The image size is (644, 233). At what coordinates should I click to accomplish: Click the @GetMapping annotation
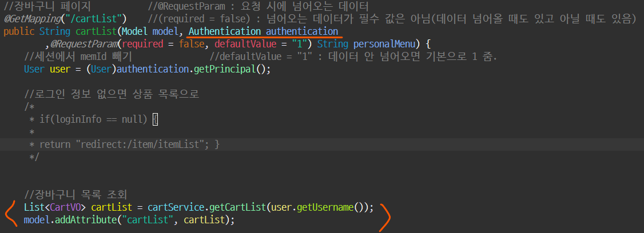coord(34,19)
